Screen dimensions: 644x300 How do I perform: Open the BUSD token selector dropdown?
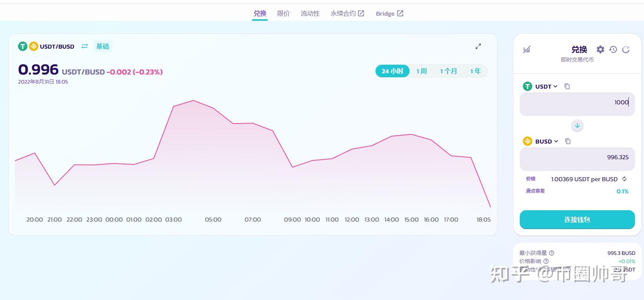[541, 141]
